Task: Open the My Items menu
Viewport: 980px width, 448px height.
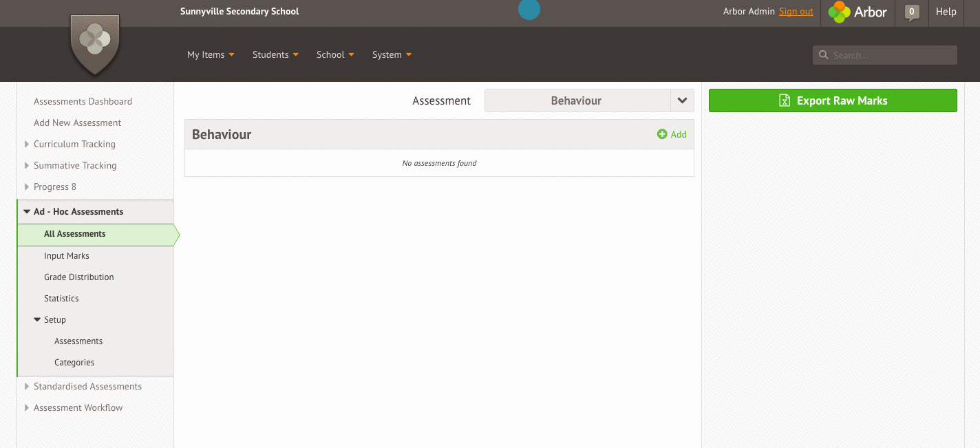Action: [x=211, y=54]
